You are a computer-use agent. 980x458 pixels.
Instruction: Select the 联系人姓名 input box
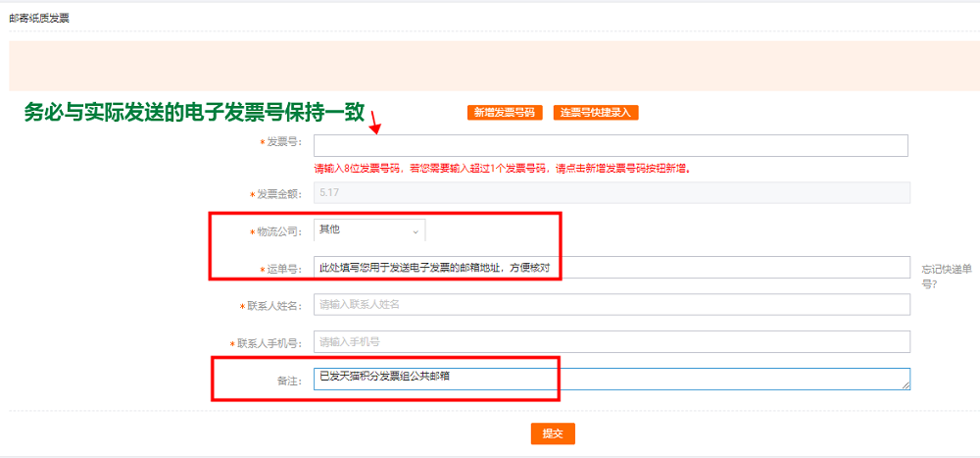pyautogui.click(x=610, y=304)
